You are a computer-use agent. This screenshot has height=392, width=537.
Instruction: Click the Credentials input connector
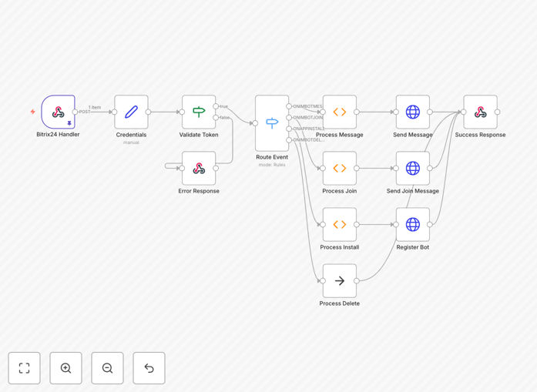114,112
